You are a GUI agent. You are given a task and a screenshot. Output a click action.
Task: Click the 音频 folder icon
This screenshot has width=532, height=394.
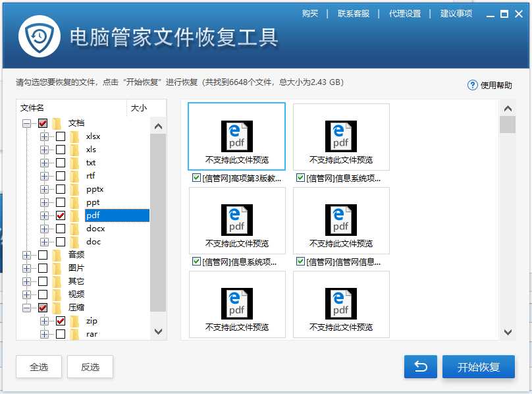57,255
